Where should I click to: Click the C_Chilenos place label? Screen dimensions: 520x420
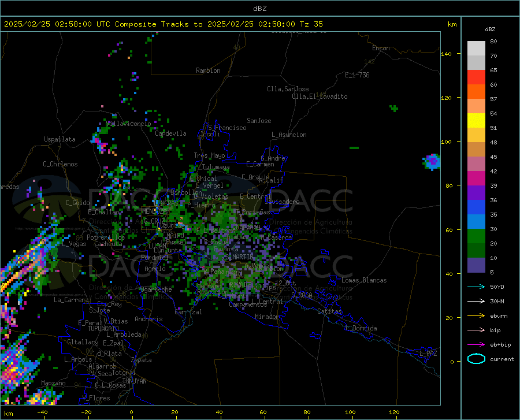click(60, 164)
